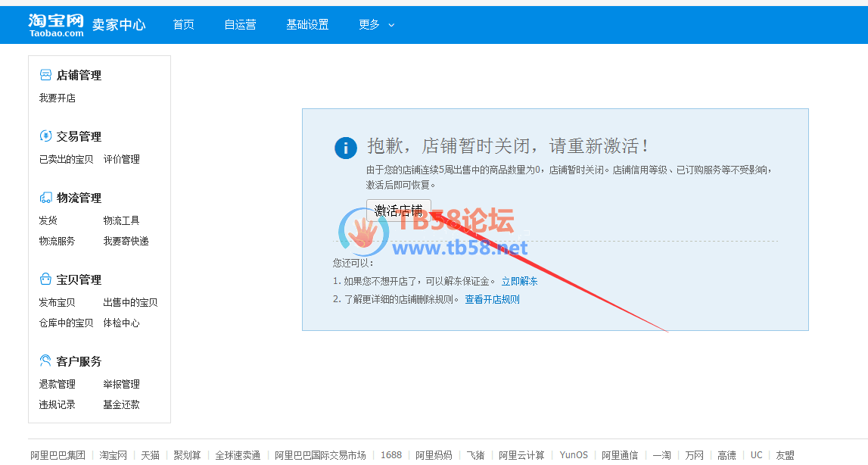Open footer link 飞猪
The image size is (868, 465).
pos(475,455)
